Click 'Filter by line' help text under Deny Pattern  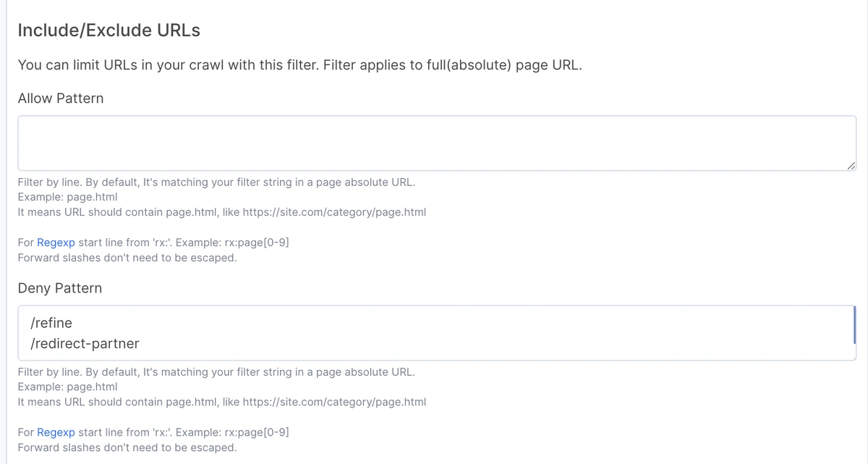tap(216, 372)
